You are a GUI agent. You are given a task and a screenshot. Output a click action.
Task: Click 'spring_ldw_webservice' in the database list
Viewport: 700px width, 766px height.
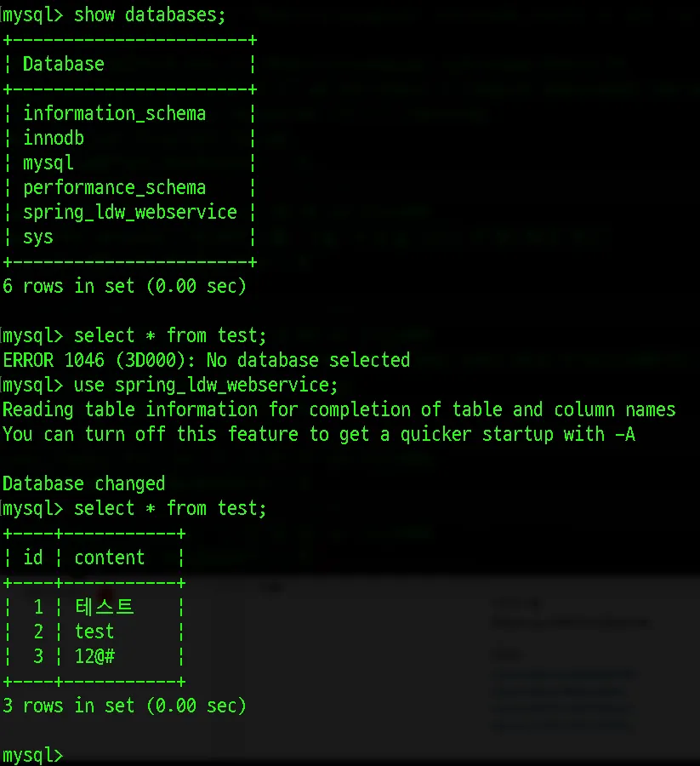click(x=130, y=213)
